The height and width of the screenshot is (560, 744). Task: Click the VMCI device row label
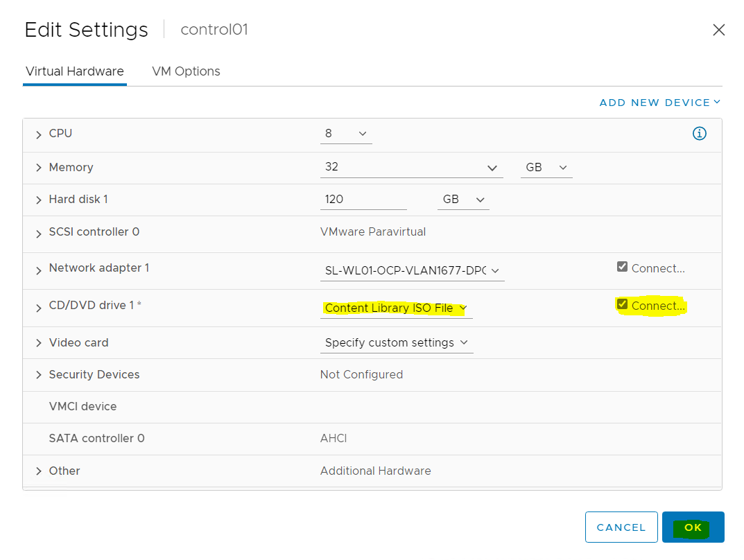point(83,406)
